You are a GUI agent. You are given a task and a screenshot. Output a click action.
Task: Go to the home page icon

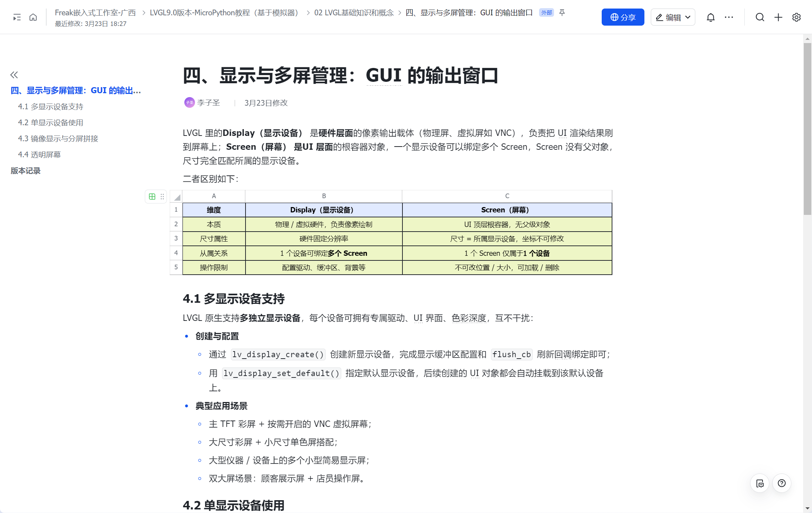(x=33, y=17)
